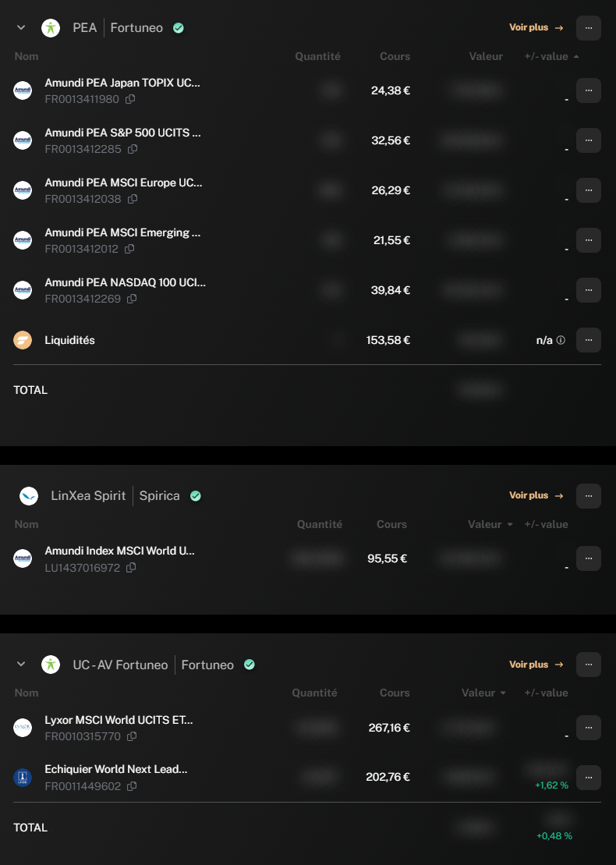Click the info icon next to n/a
The image size is (616, 865).
[x=561, y=340]
